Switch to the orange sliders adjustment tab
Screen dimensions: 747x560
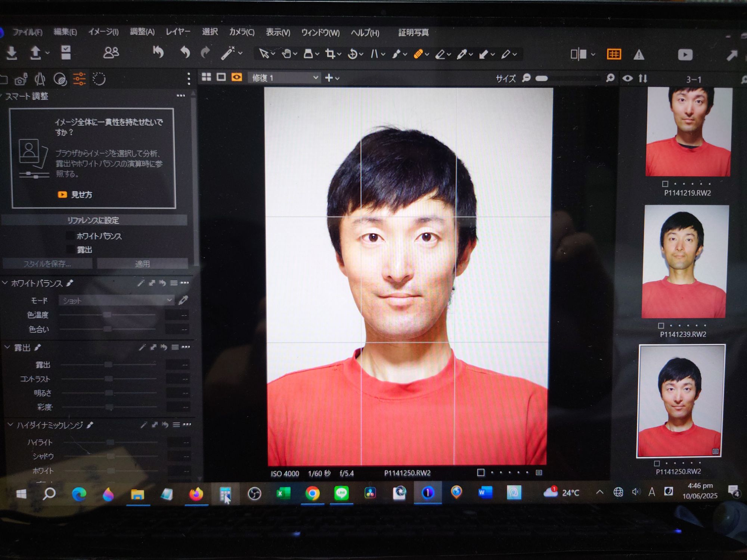(79, 79)
